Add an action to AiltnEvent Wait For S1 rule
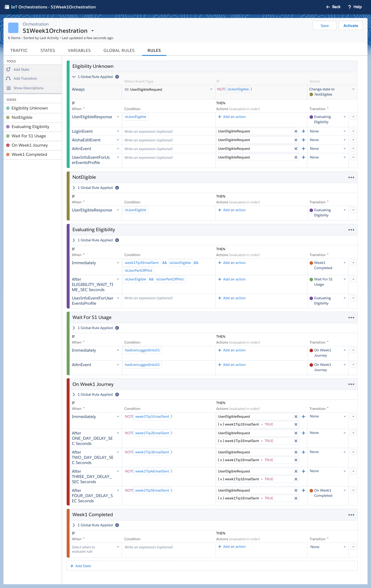Image resolution: width=371 pixels, height=588 pixels. [232, 365]
